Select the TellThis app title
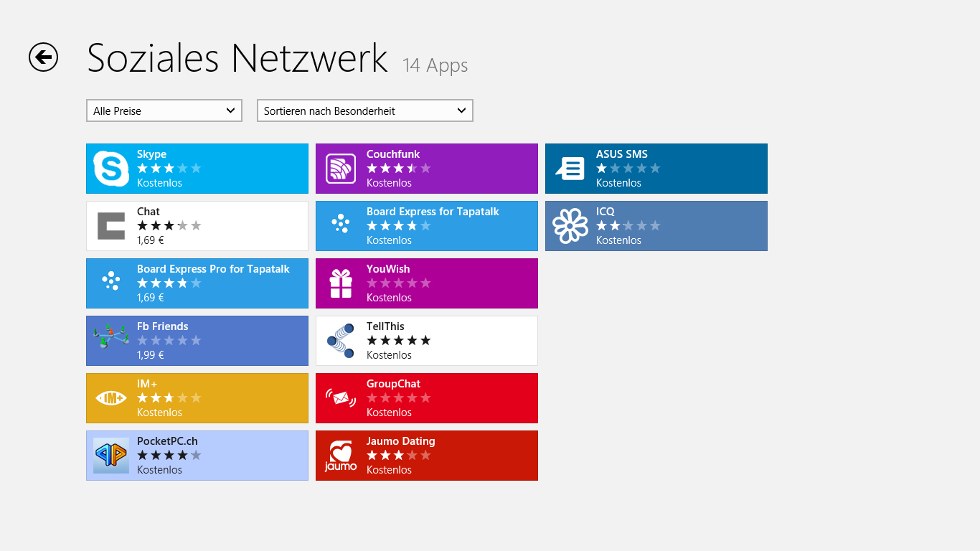 [x=385, y=326]
